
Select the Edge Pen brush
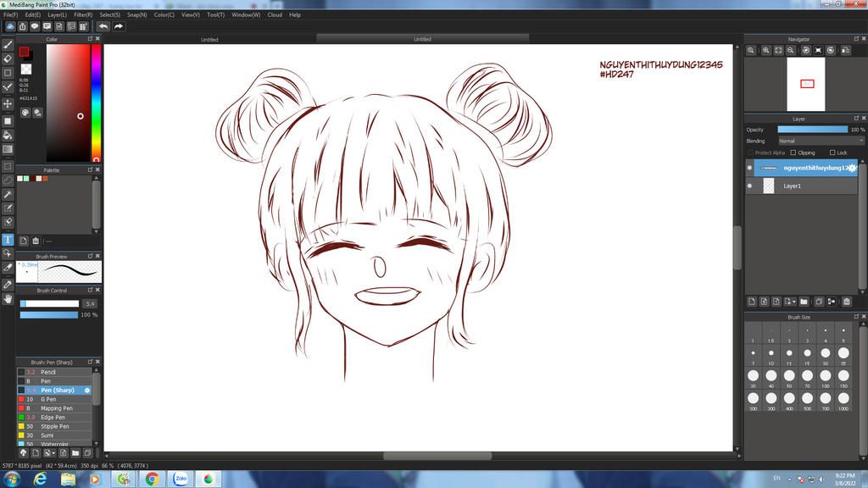(53, 417)
